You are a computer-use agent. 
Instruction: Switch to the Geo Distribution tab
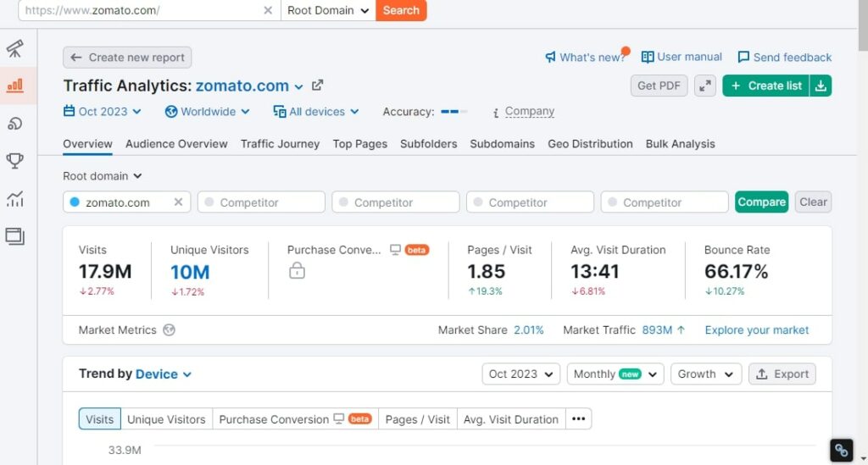[590, 144]
